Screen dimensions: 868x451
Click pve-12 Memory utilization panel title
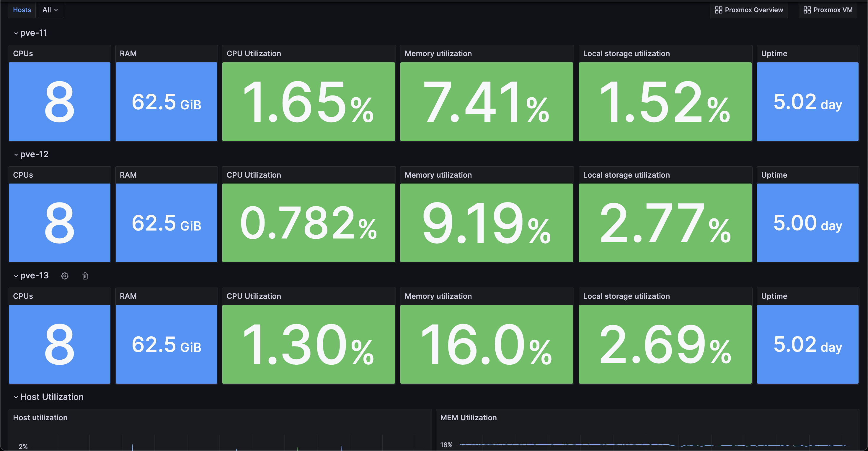coord(438,175)
